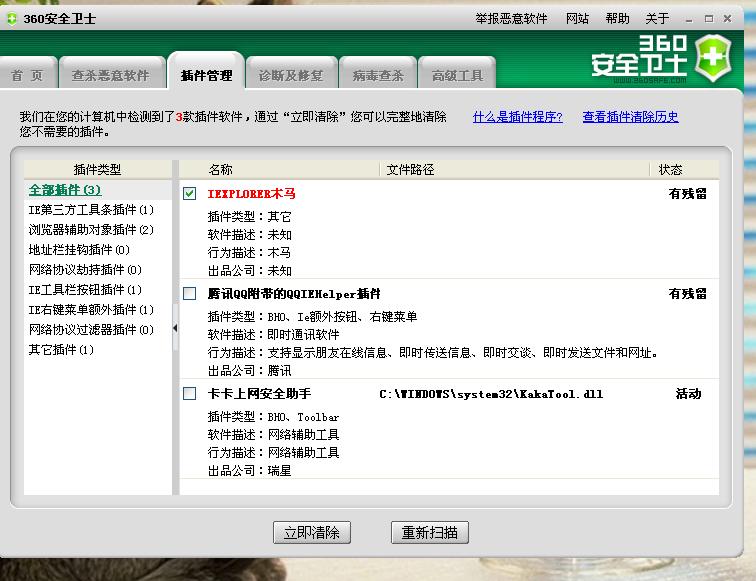Click 出品公司：瑞星 line
Image resolution: width=756 pixels, height=581 pixels.
[249, 471]
